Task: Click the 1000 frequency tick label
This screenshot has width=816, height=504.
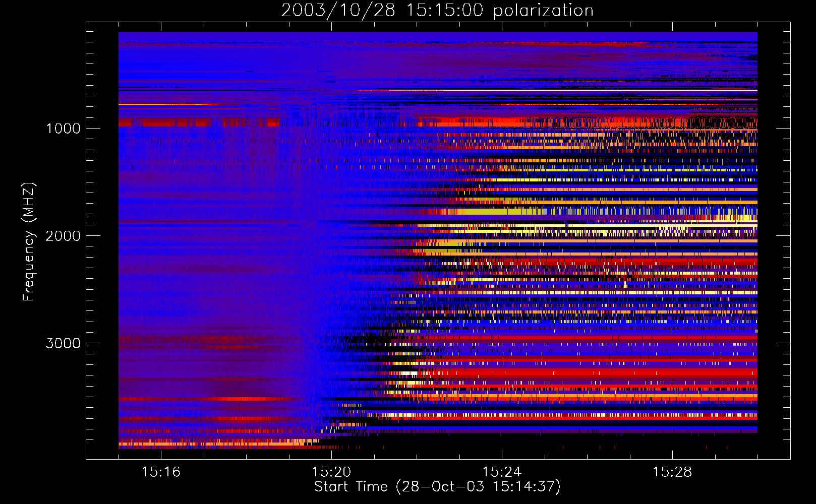Action: 64,129
